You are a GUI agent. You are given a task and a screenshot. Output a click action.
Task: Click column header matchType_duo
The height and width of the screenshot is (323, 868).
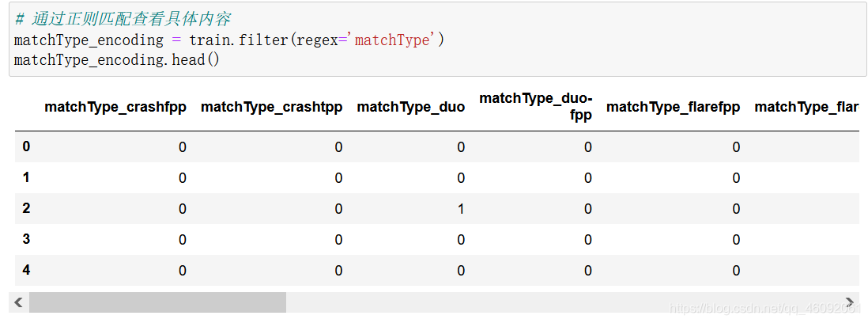(411, 107)
